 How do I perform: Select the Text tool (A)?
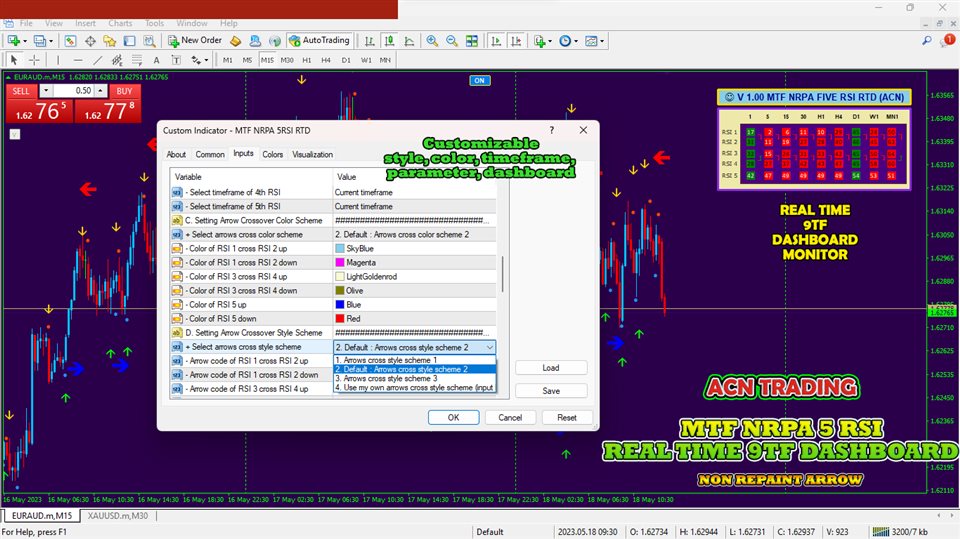pyautogui.click(x=156, y=60)
